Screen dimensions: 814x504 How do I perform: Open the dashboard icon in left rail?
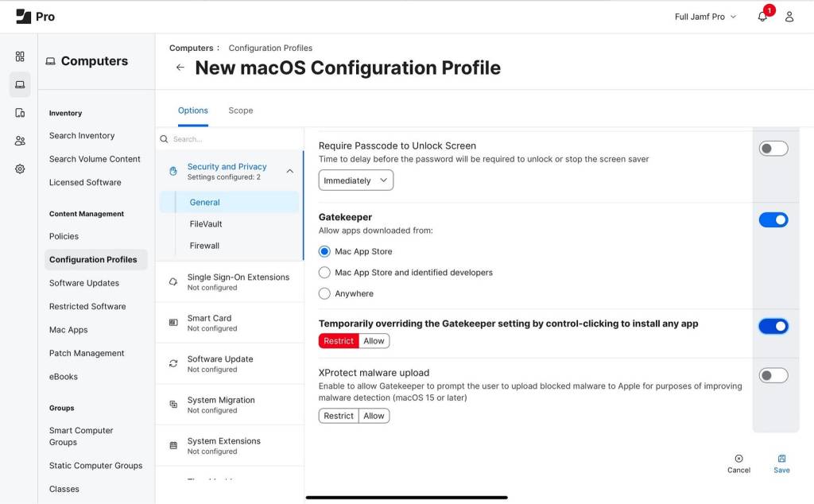point(20,56)
